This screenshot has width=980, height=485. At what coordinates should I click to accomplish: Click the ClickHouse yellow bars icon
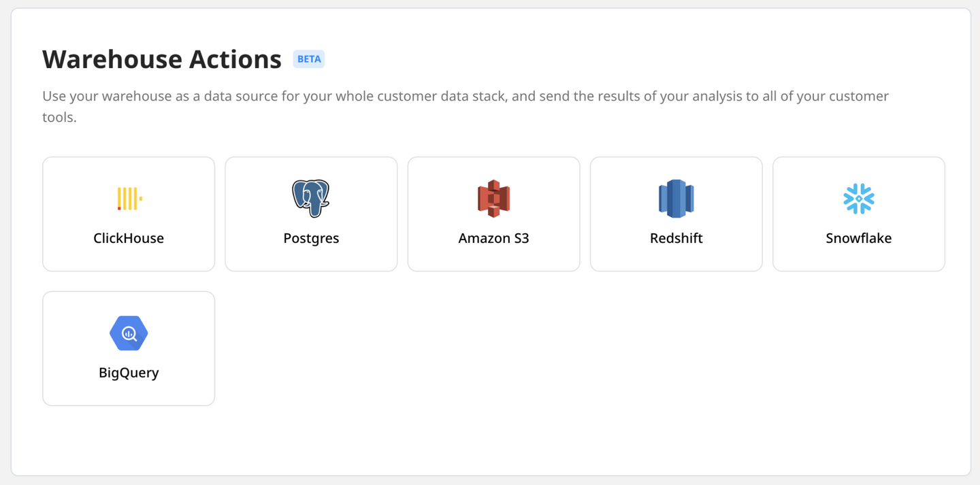point(129,199)
